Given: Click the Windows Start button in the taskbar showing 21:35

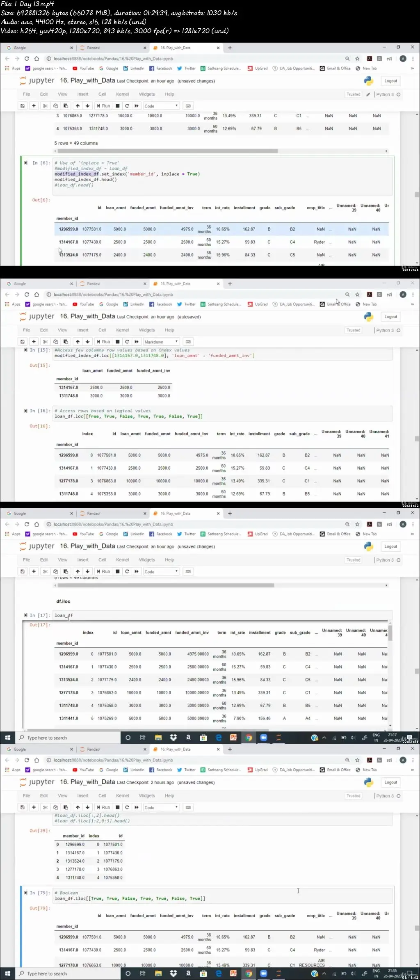Looking at the screenshot, I should 7,973.
